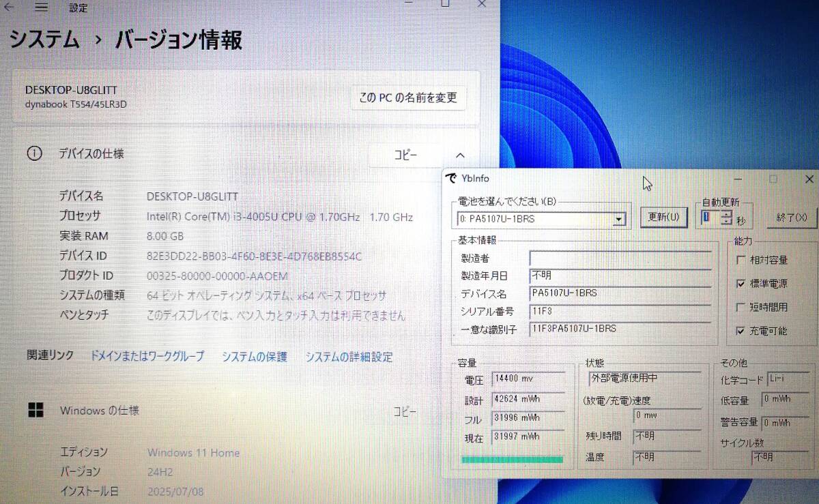Open the Settings hamburger navigation menu

click(41, 8)
